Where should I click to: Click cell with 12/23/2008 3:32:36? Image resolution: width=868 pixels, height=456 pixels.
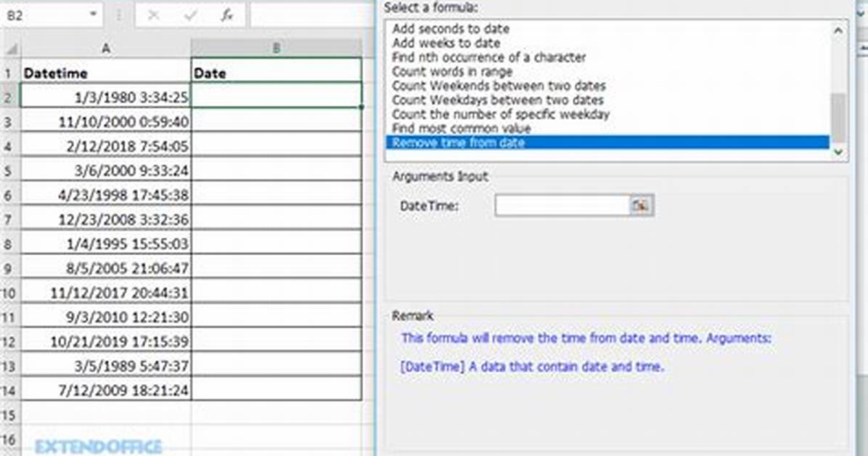tap(106, 219)
